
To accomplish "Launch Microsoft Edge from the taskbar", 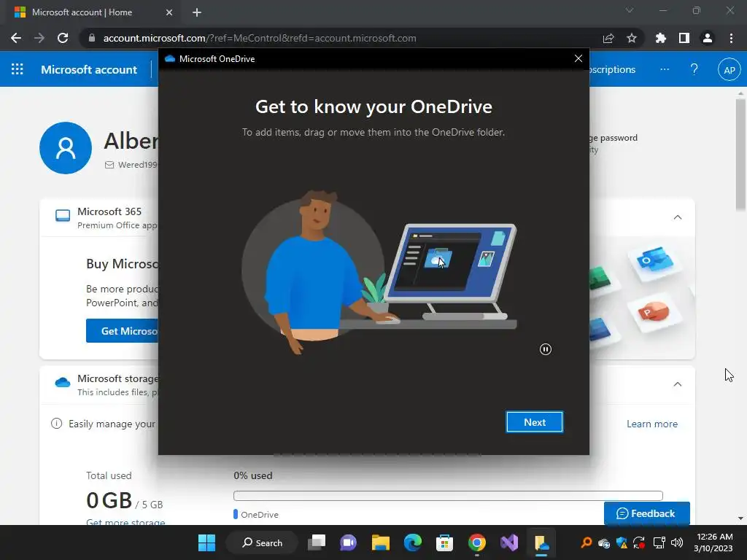I will coord(413,542).
